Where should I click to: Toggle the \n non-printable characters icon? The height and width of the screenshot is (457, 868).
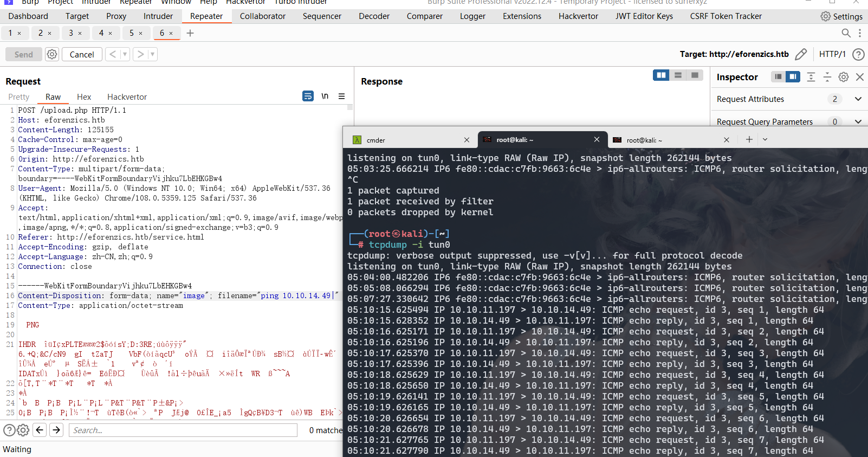tap(325, 96)
